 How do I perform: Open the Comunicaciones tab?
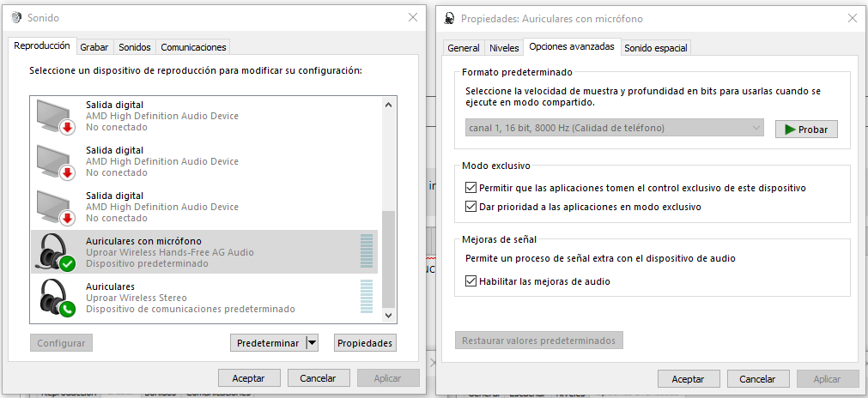pyautogui.click(x=193, y=47)
